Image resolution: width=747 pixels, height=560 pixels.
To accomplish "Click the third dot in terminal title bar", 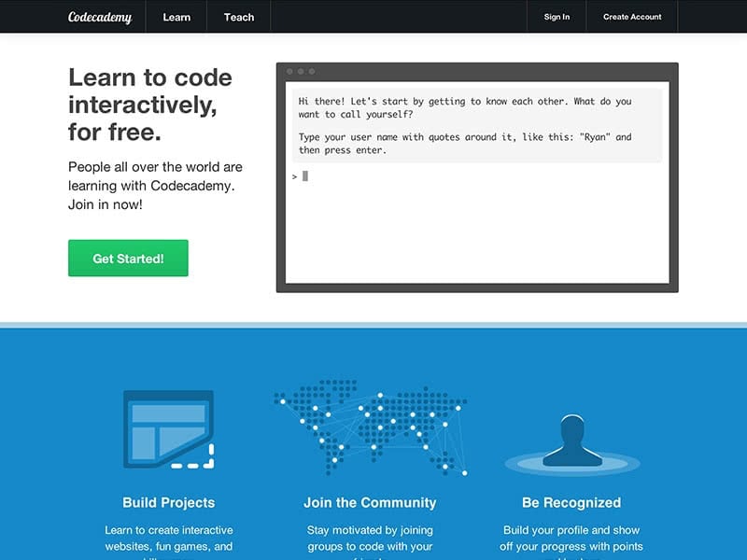I will coord(312,72).
